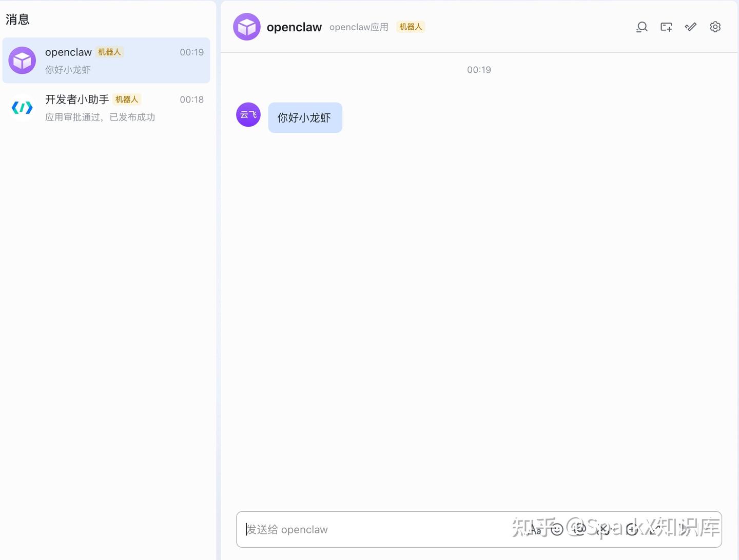
Task: Click the 你好小龙虾 message bubble
Action: tap(305, 117)
